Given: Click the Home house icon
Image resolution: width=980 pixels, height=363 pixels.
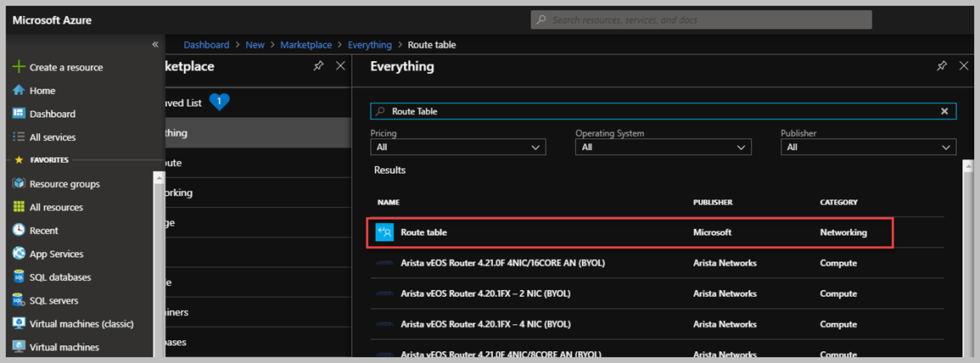Looking at the screenshot, I should [x=19, y=91].
